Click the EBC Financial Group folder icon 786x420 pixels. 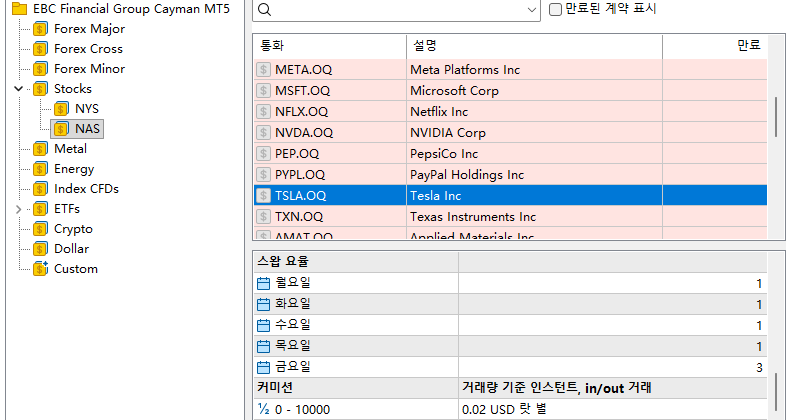click(19, 9)
